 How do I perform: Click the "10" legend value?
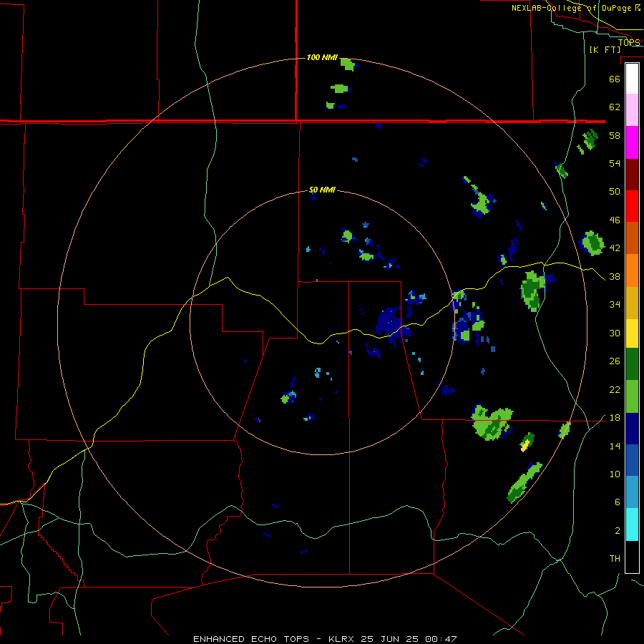615,474
